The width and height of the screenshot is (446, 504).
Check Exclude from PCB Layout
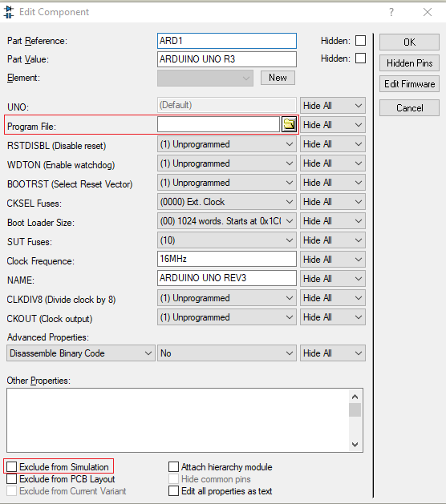click(x=11, y=479)
